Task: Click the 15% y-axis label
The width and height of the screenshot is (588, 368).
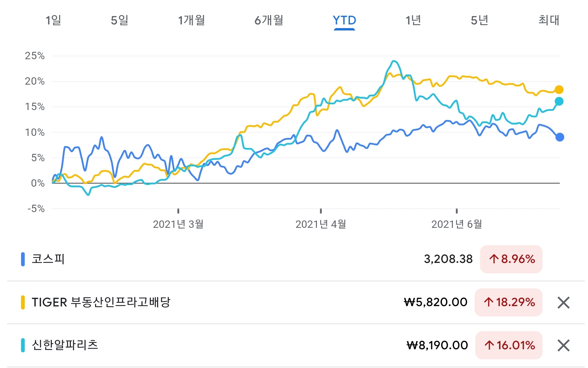Action: coord(35,107)
